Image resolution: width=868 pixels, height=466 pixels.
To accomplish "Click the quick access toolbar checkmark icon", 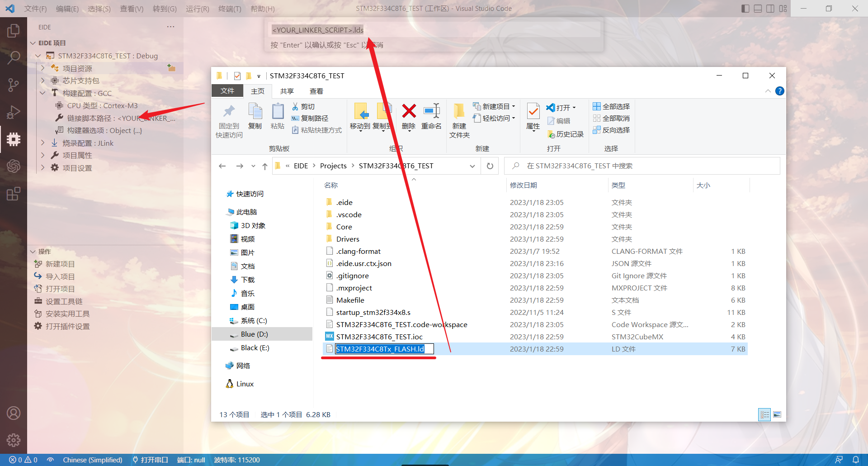I will (237, 76).
